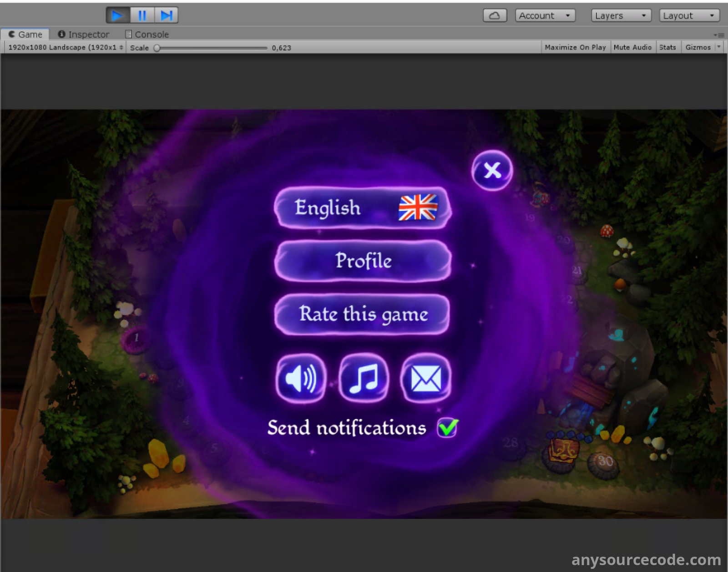Image resolution: width=728 pixels, height=572 pixels.
Task: Toggle Maximize On Play
Action: tap(575, 47)
